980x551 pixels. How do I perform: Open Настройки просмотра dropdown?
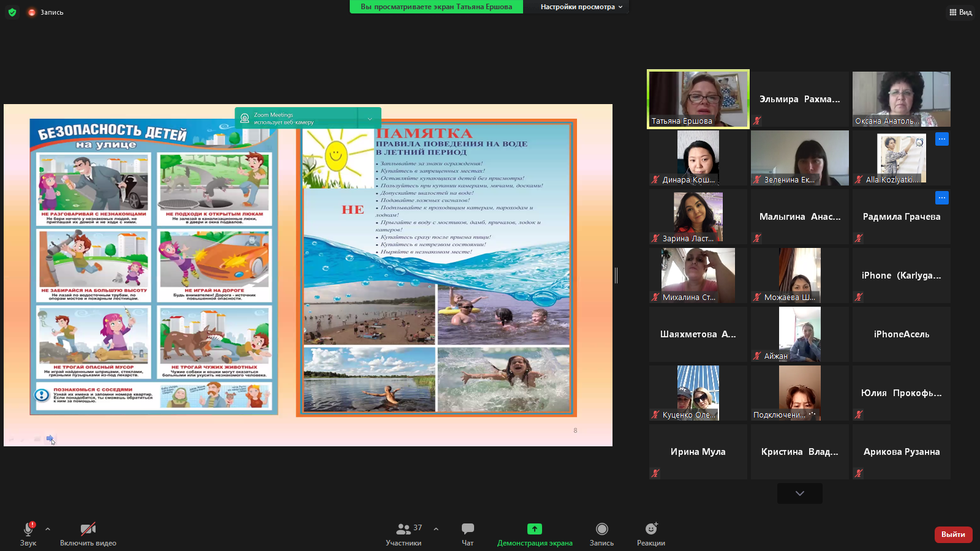pyautogui.click(x=581, y=7)
